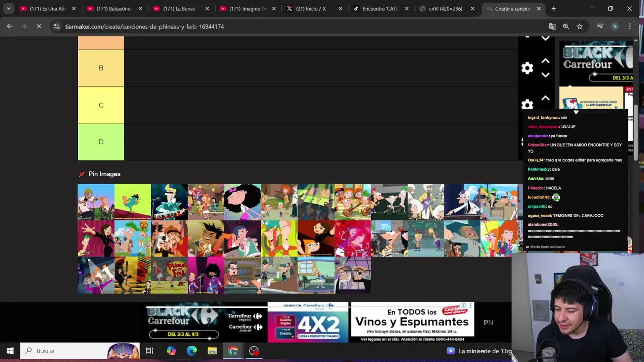
Task: Open the red circular app on taskbar
Action: click(x=254, y=351)
